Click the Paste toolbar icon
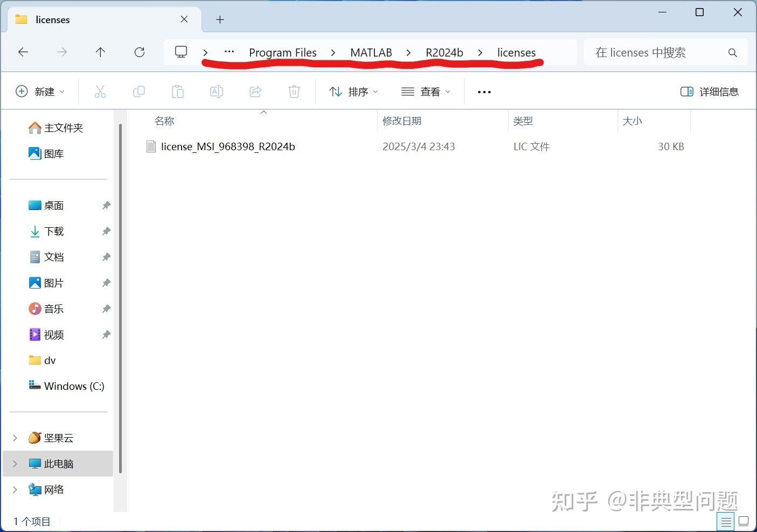The height and width of the screenshot is (532, 757). [x=178, y=92]
